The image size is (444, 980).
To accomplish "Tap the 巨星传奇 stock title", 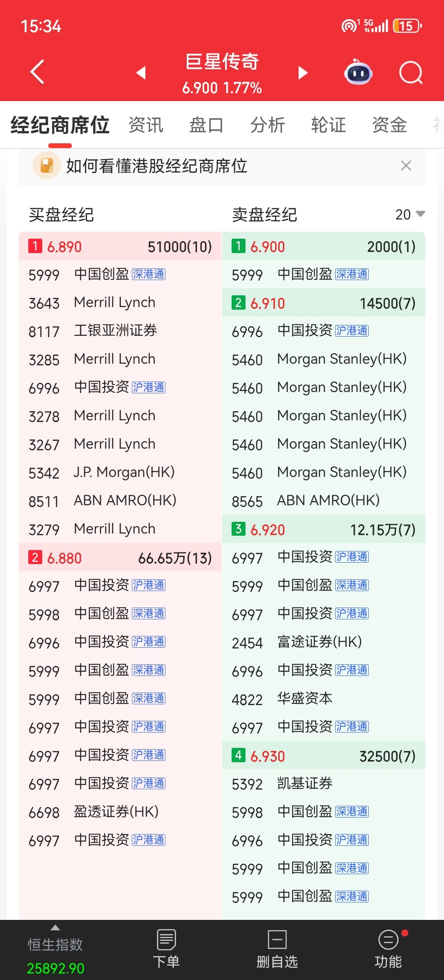I will click(x=222, y=62).
